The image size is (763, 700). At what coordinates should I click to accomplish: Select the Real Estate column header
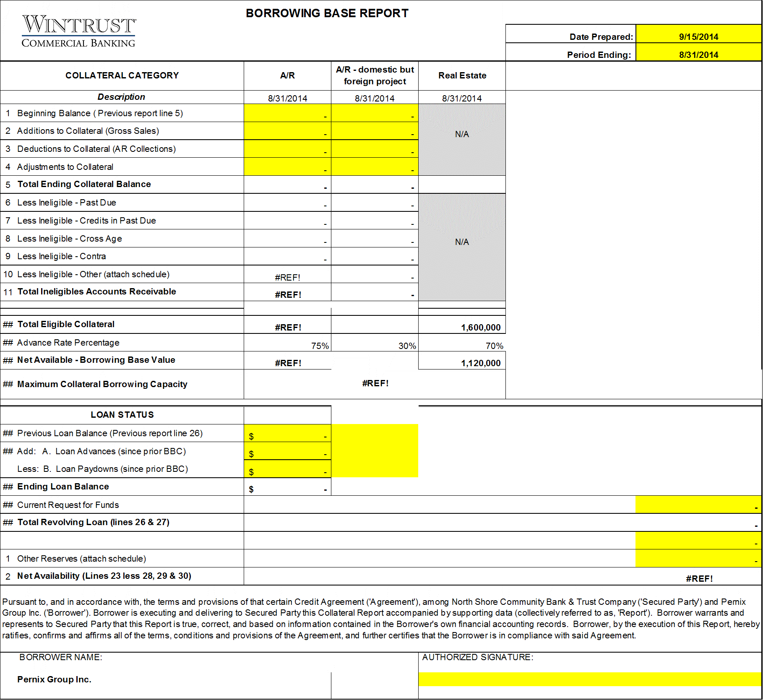(x=462, y=75)
